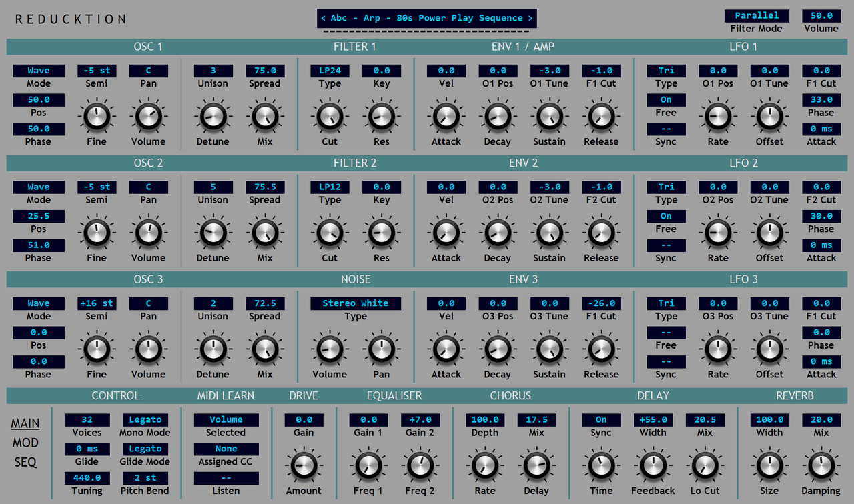854x504 pixels.
Task: Click the ENV 3 Release knob
Action: click(x=601, y=349)
